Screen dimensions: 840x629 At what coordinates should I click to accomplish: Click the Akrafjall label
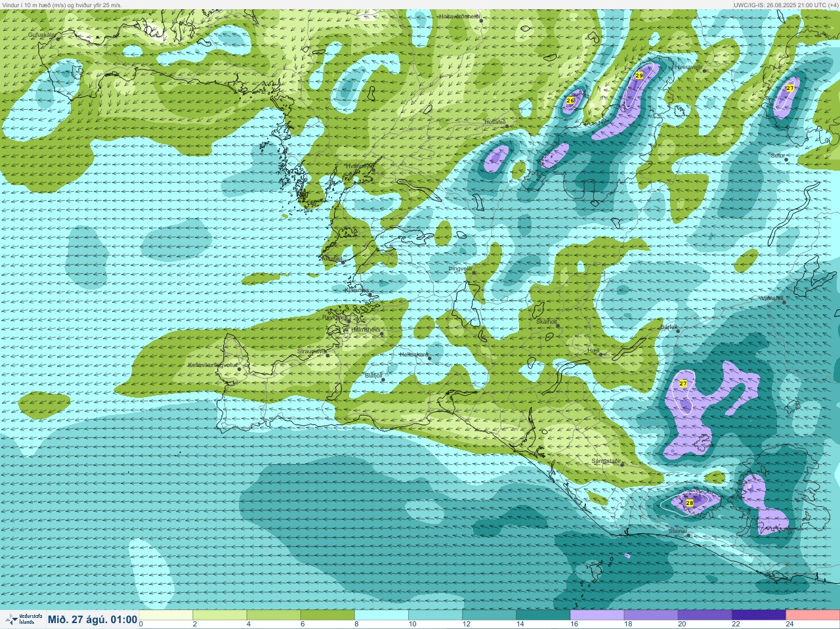[x=333, y=259]
